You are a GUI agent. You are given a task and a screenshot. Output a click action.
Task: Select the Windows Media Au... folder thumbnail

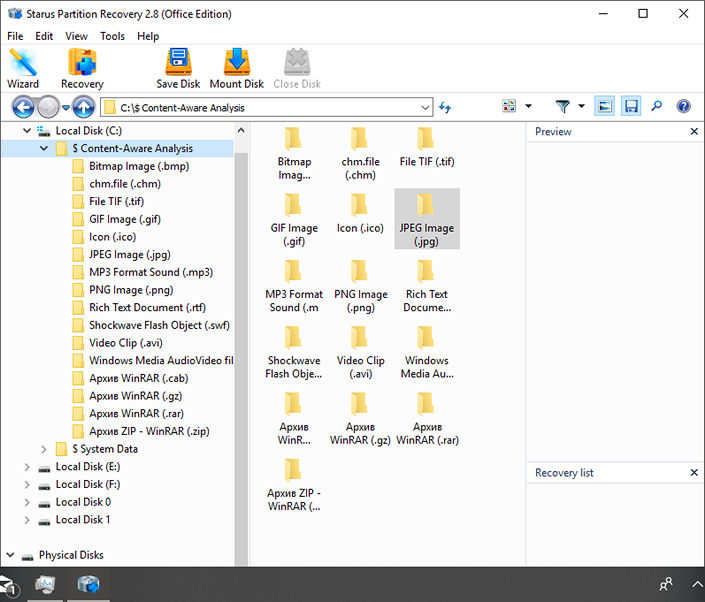click(x=427, y=352)
